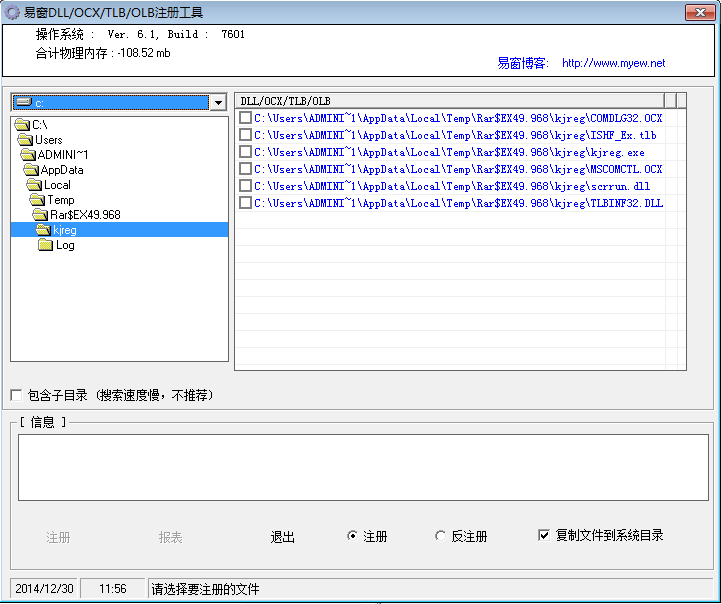Click the TLBINF32.DLL file path text

(x=458, y=203)
